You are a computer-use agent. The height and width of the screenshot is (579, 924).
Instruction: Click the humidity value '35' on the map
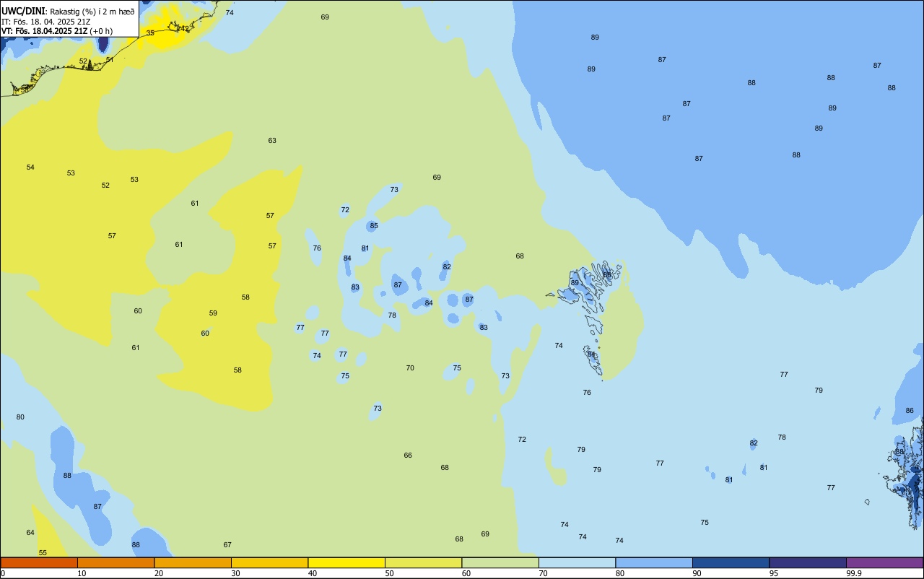click(150, 32)
